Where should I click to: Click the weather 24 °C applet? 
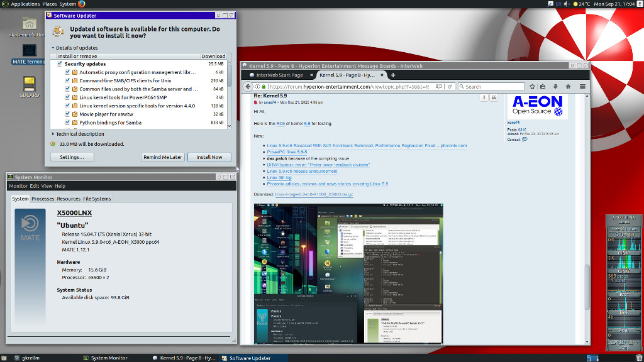pos(582,4)
